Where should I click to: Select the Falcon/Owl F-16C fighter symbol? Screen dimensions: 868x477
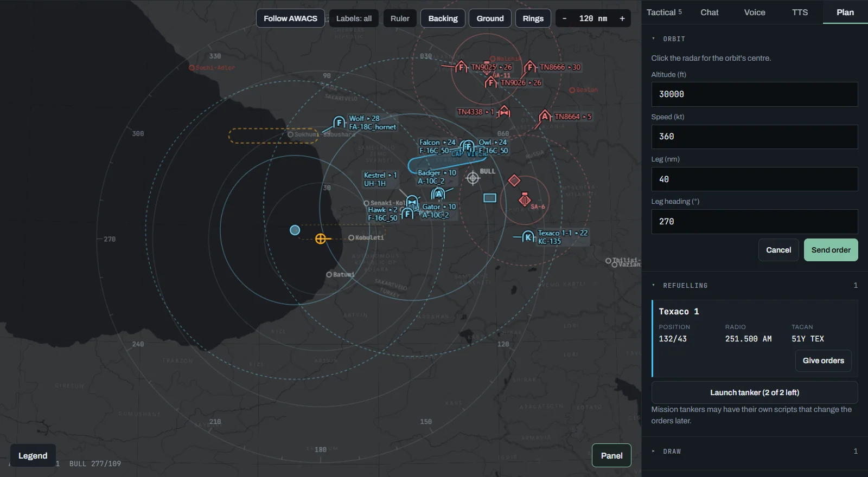467,146
